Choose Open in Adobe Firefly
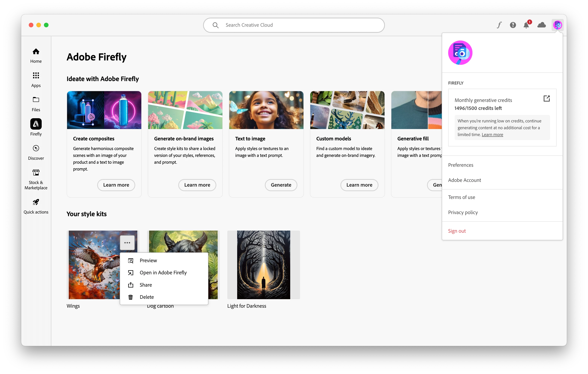 coord(163,273)
